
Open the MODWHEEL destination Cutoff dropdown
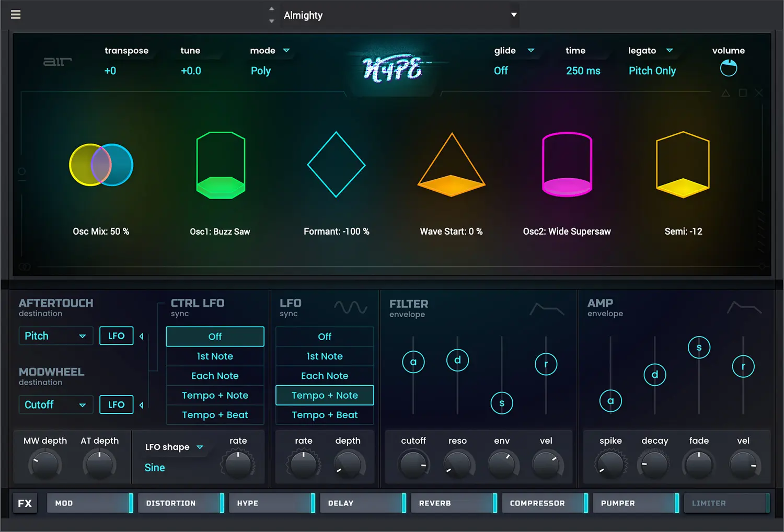[55, 404]
